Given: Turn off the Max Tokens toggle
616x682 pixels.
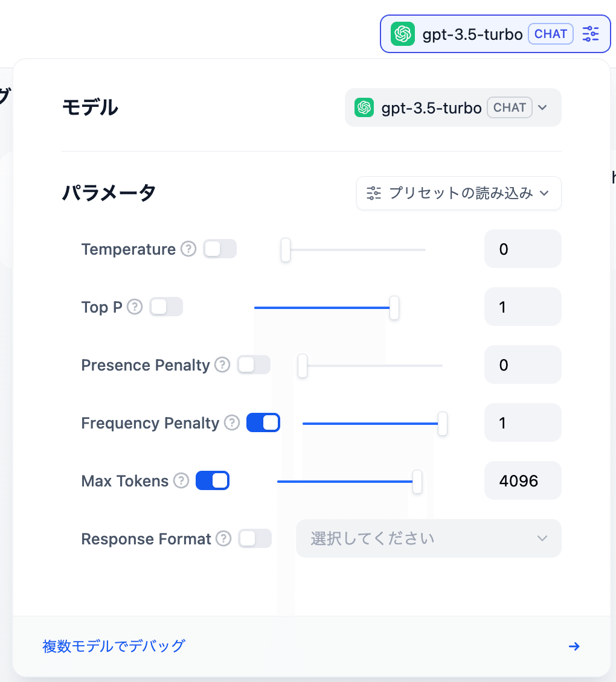Looking at the screenshot, I should tap(212, 480).
